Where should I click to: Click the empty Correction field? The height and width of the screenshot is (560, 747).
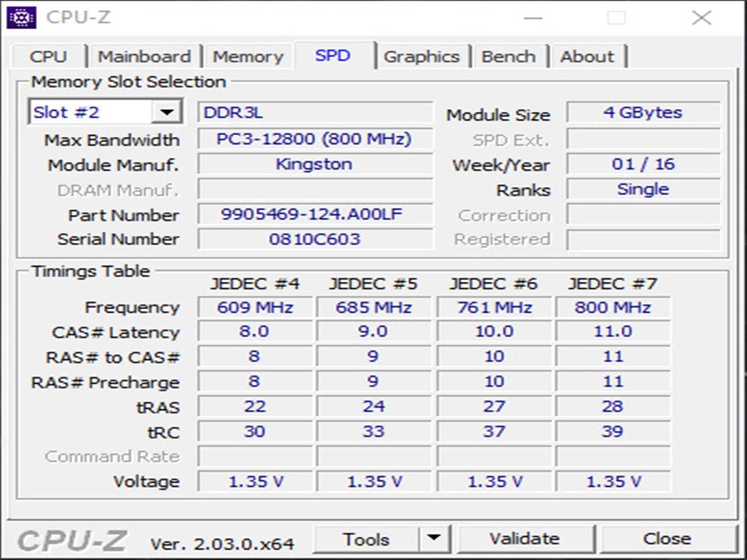643,214
